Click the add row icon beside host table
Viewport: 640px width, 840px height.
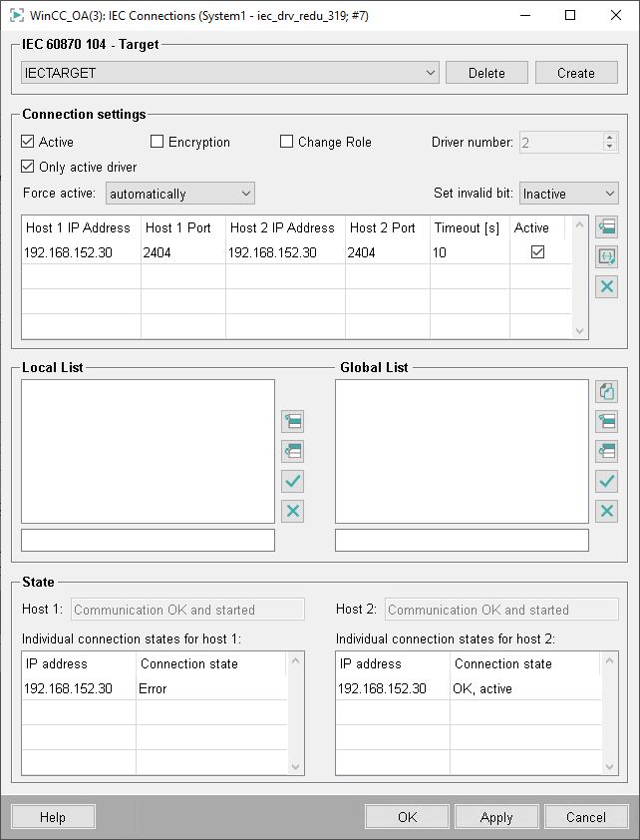click(x=606, y=227)
